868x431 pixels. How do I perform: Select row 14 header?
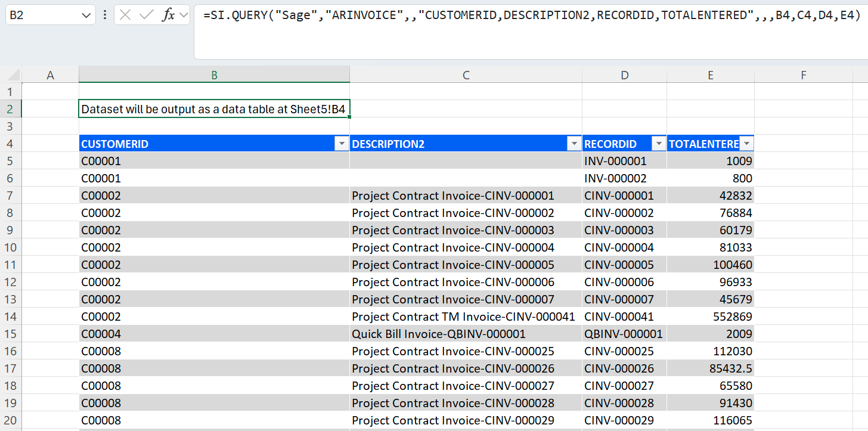[x=11, y=317]
